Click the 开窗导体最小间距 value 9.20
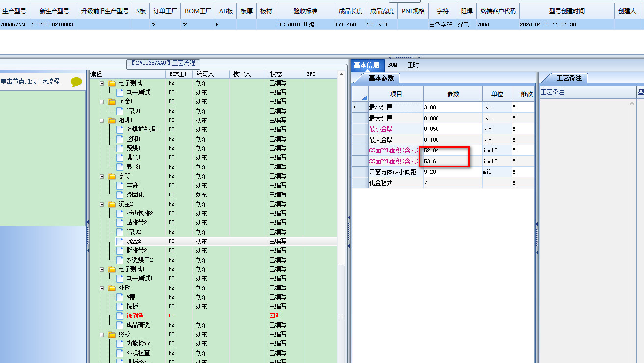Screen dimensions: 644x363 tap(453, 172)
